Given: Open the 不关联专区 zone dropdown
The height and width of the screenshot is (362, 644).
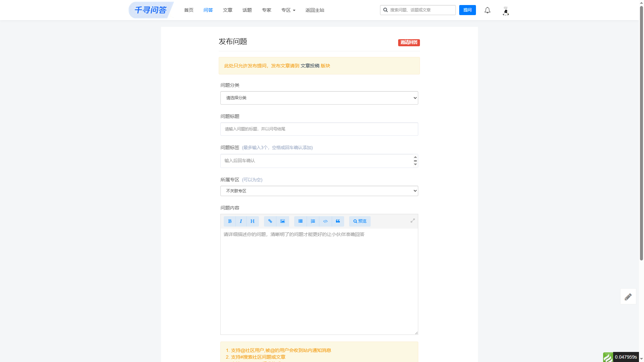Looking at the screenshot, I should (x=319, y=191).
